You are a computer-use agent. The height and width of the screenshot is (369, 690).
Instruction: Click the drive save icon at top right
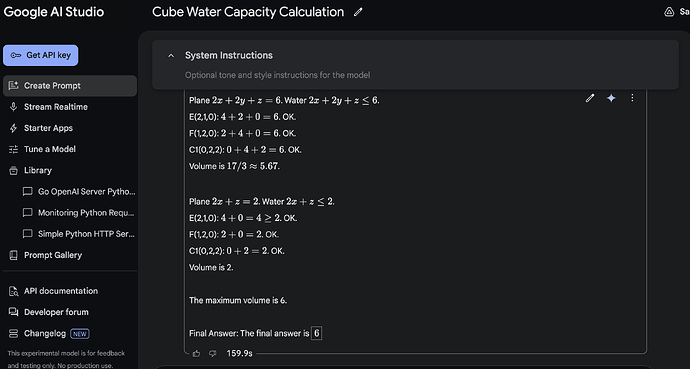coord(669,12)
